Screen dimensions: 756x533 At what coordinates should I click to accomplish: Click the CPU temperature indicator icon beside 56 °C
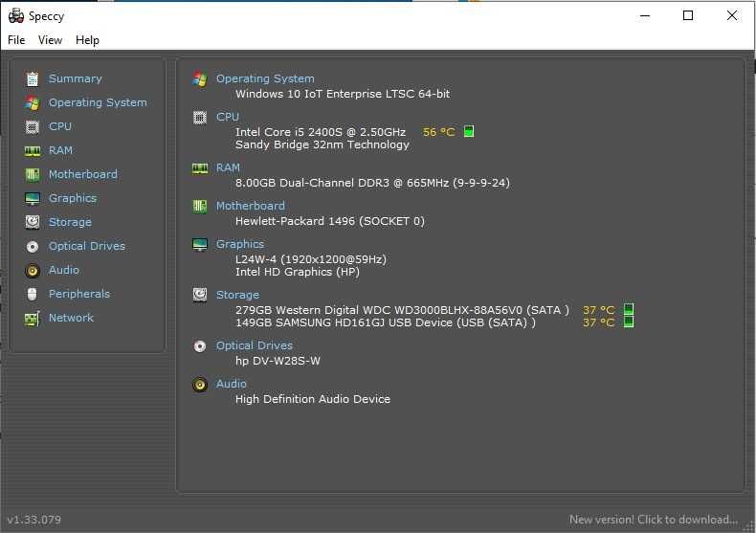coord(469,131)
